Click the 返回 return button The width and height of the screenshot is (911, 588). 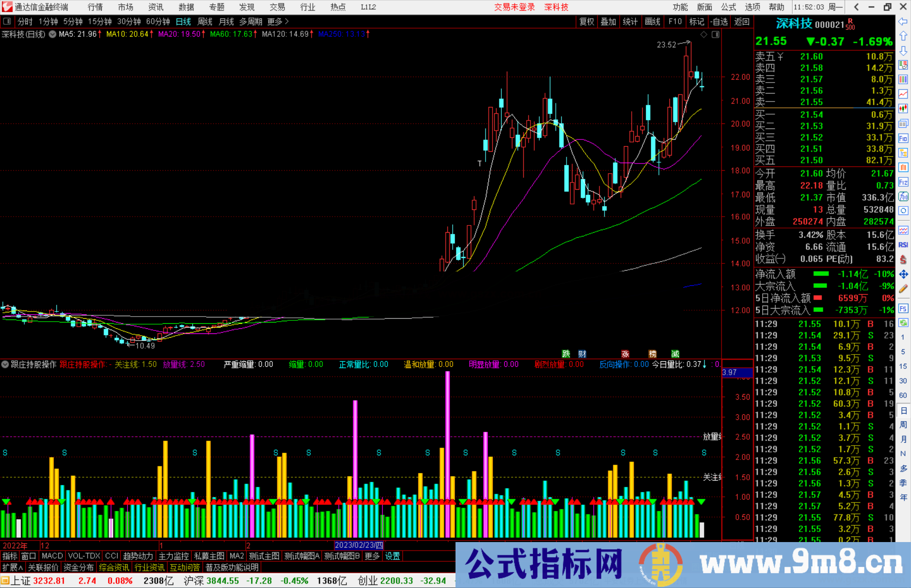[x=741, y=21]
